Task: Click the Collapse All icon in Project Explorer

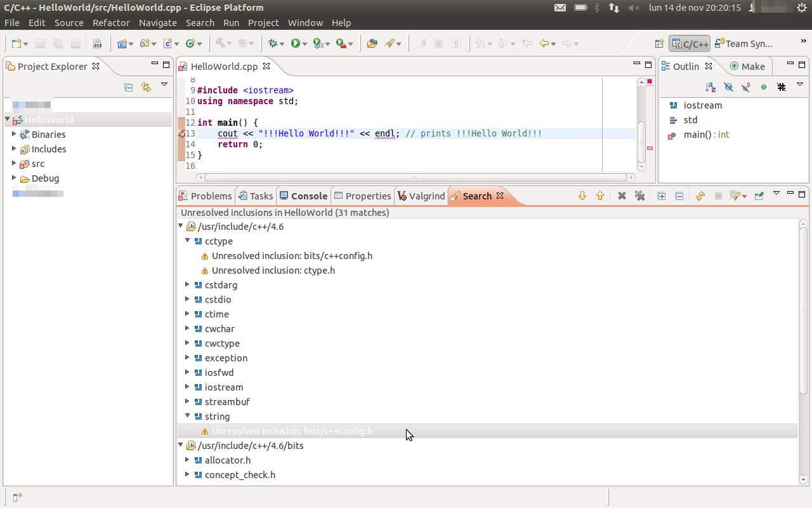Action: (x=129, y=87)
